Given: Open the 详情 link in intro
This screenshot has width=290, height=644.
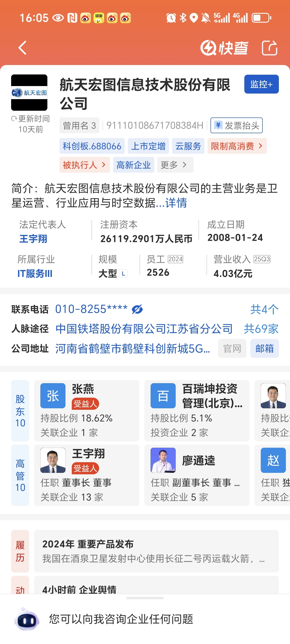Looking at the screenshot, I should coord(176,203).
